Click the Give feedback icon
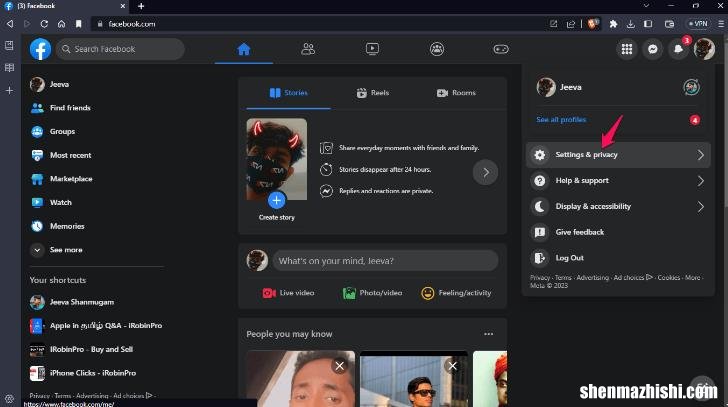The width and height of the screenshot is (728, 407). pos(540,232)
